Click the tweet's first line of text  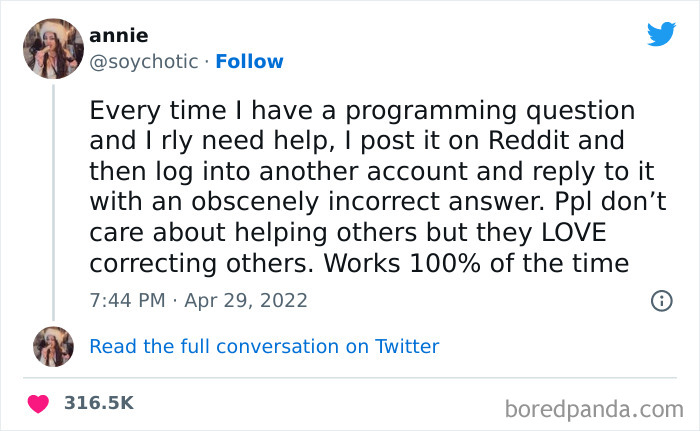[362, 109]
